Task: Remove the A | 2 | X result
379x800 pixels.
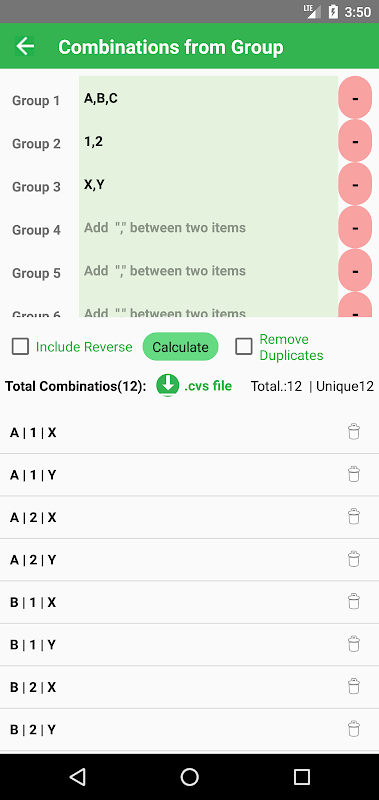Action: [x=353, y=517]
